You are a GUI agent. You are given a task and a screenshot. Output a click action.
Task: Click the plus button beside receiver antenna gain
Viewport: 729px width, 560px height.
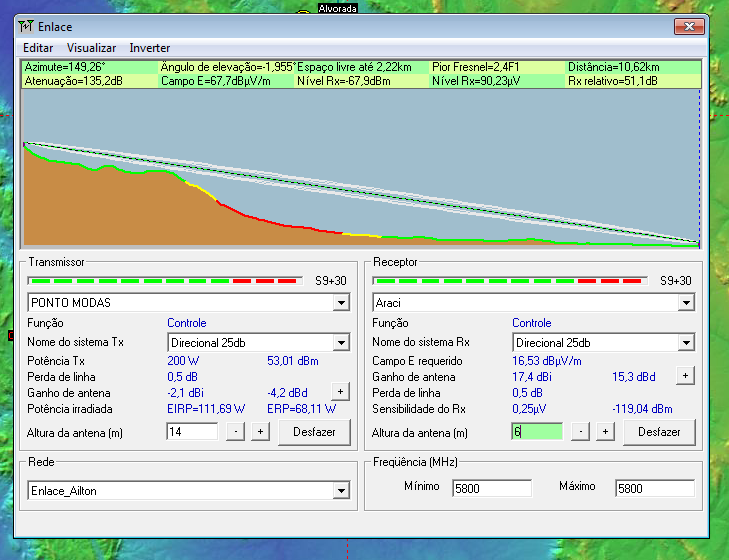coord(685,376)
